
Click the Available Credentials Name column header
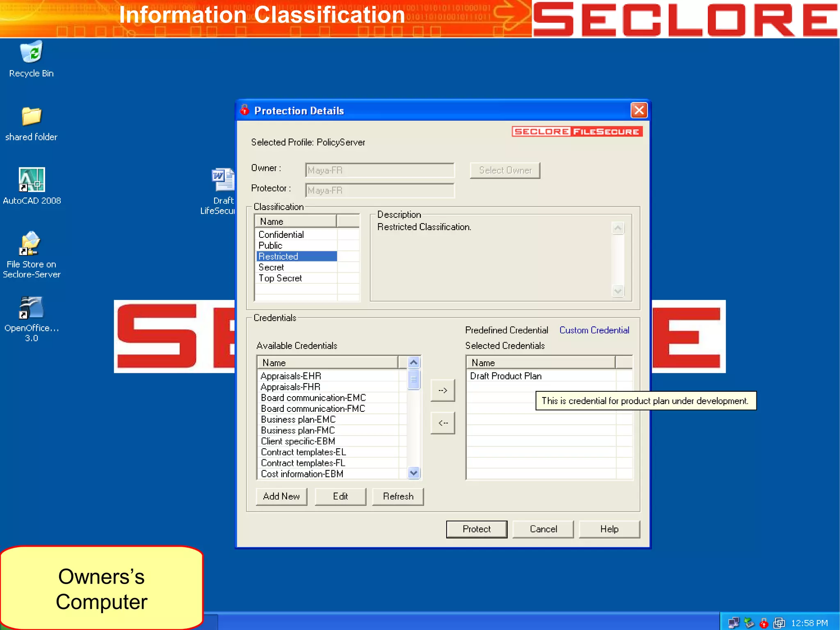328,363
